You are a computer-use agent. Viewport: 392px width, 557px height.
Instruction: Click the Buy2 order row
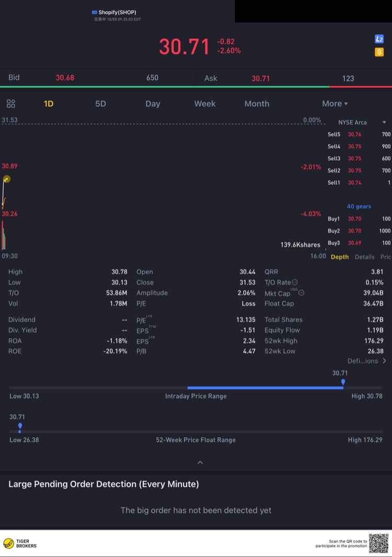pos(359,231)
